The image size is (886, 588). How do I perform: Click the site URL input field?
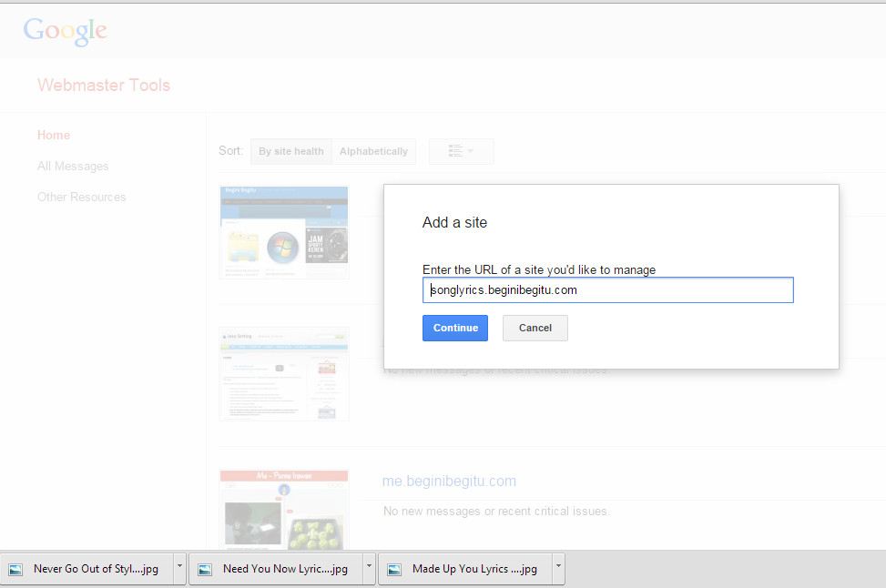(x=608, y=290)
